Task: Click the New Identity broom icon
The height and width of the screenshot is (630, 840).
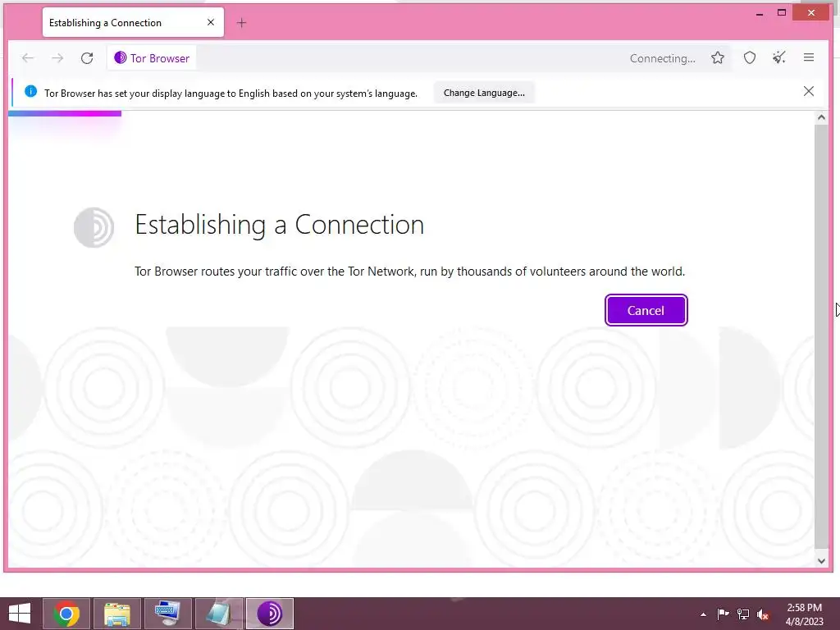Action: [779, 58]
